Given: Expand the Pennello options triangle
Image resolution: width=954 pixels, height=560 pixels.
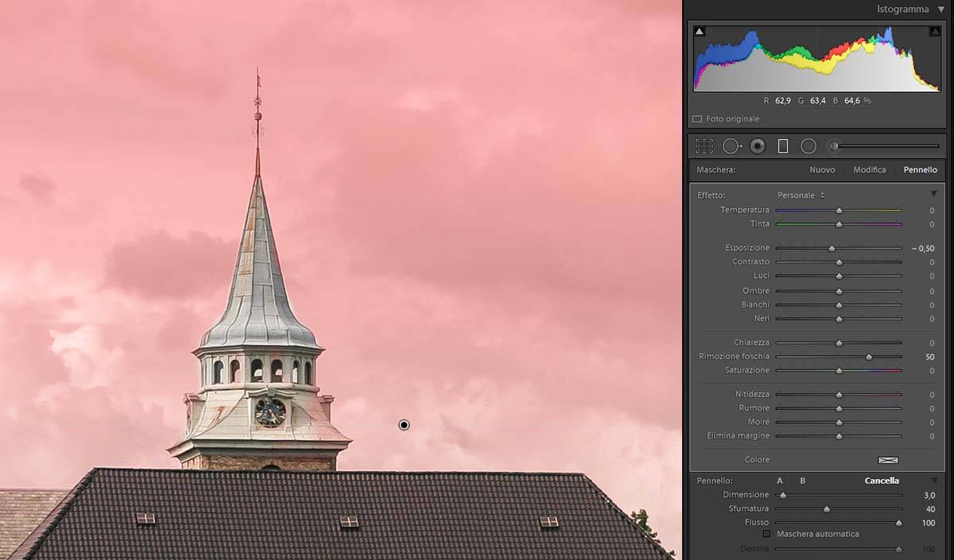Looking at the screenshot, I should (x=934, y=481).
